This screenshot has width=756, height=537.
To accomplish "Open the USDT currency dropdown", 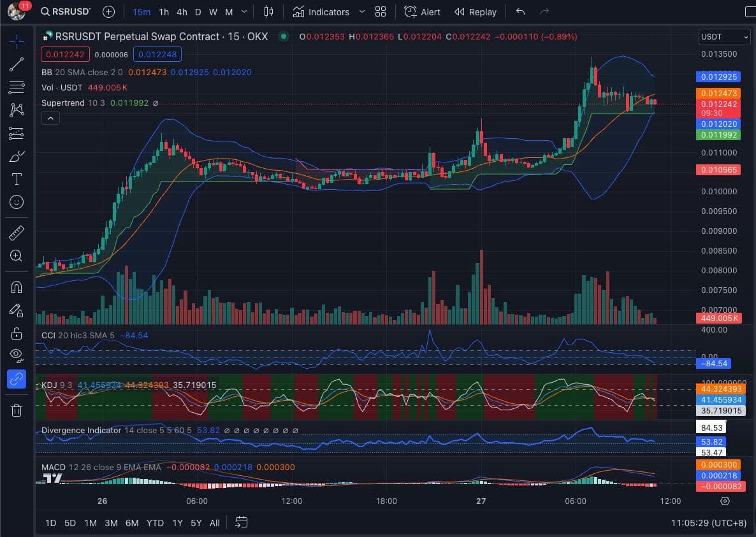I will tap(724, 37).
